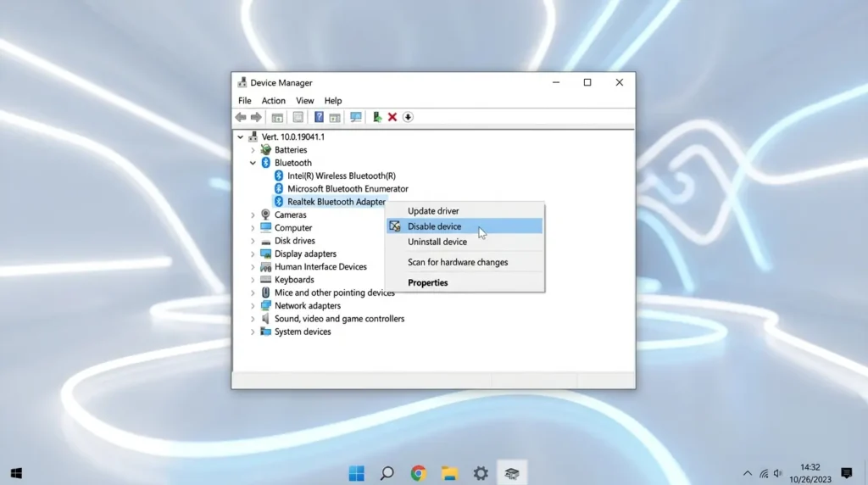Open Settings gear on taskbar

point(481,473)
